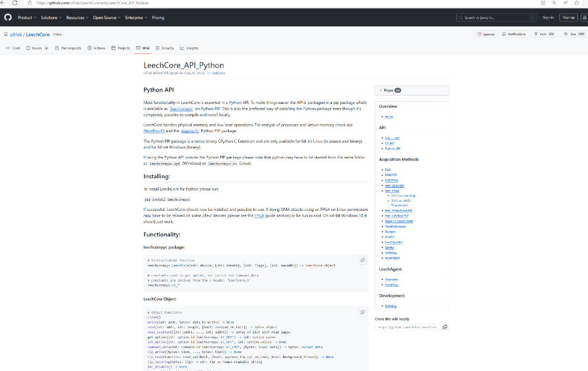Go back with the browser back arrow

pyautogui.click(x=3, y=3)
